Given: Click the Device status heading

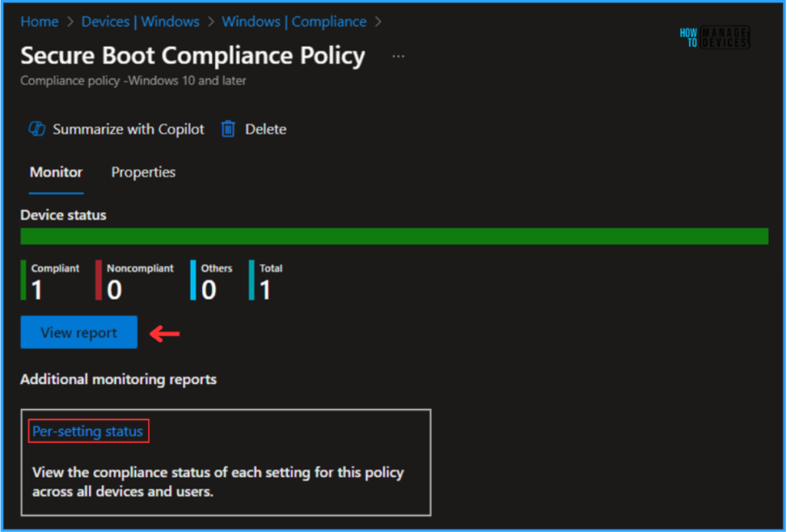Looking at the screenshot, I should click(x=63, y=215).
